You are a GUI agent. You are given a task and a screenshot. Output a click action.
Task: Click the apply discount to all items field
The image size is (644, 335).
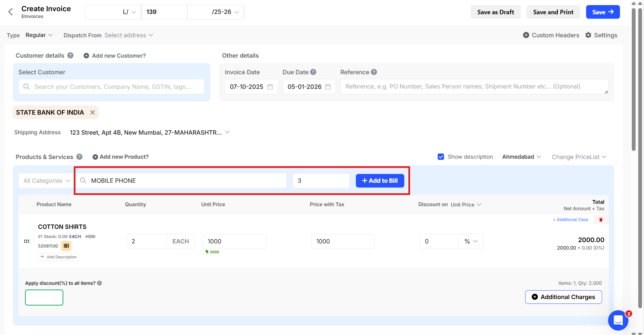44,297
